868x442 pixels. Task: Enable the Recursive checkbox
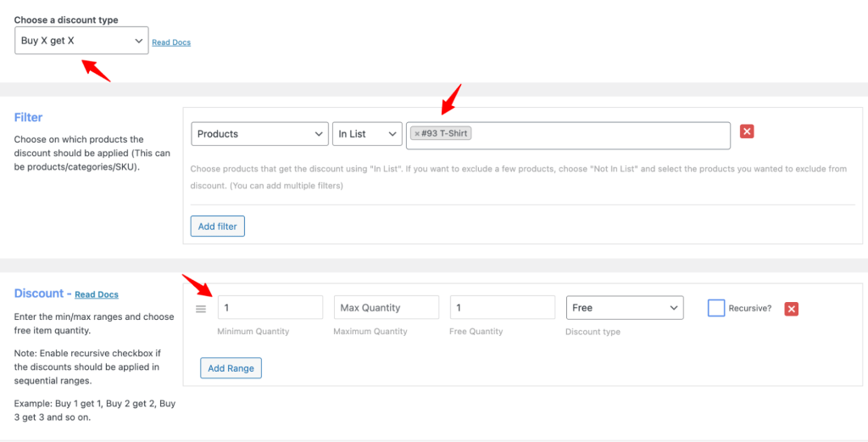coord(716,308)
